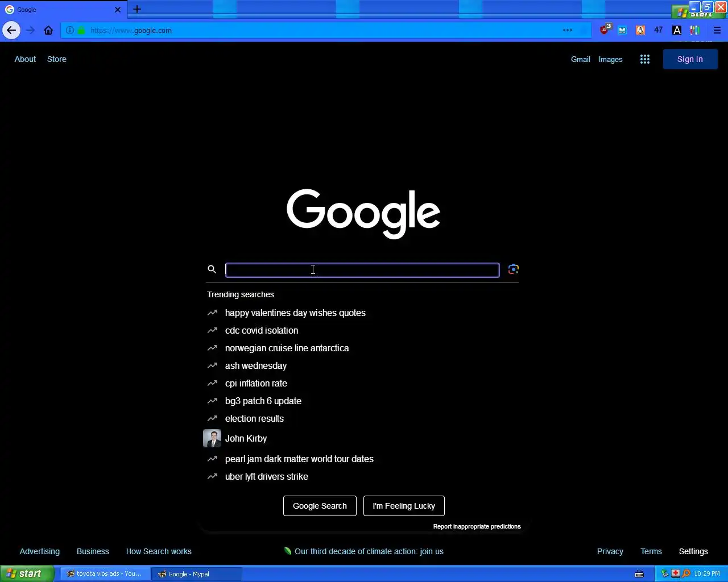Click the extension showing number 47
The image size is (728, 582).
pyautogui.click(x=659, y=30)
